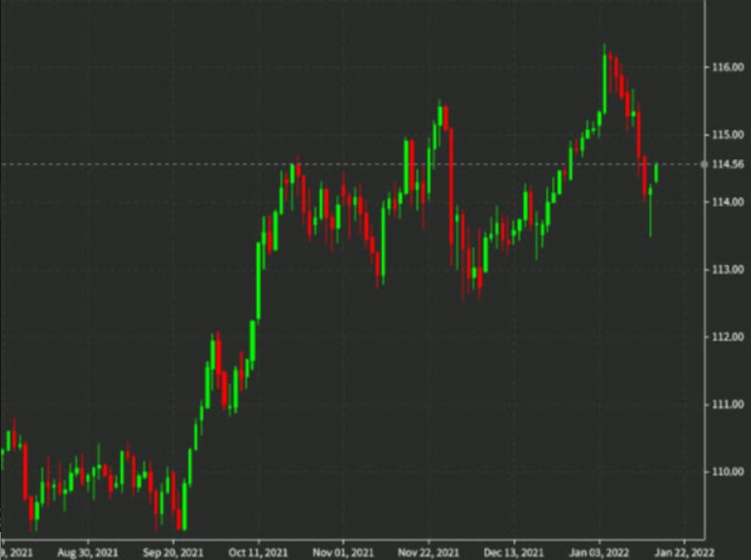Select the current price marker 114.56

[728, 164]
